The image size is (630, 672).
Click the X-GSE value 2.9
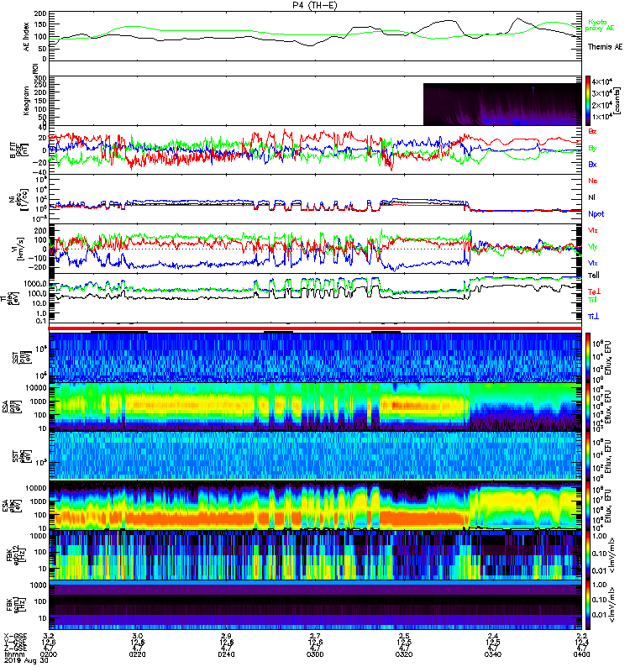point(226,636)
